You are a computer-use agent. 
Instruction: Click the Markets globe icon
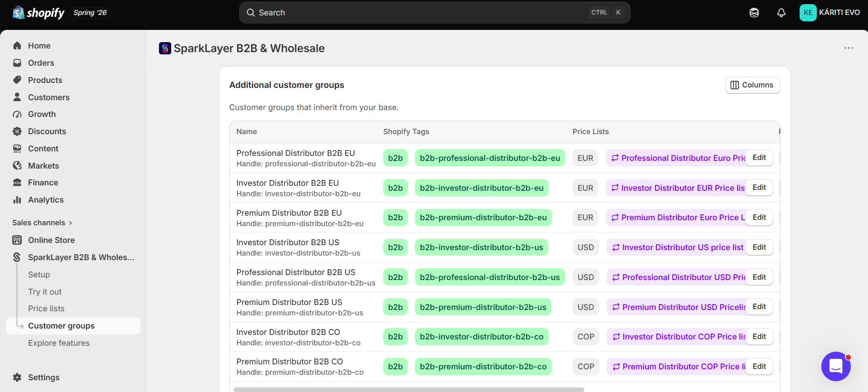tap(17, 165)
